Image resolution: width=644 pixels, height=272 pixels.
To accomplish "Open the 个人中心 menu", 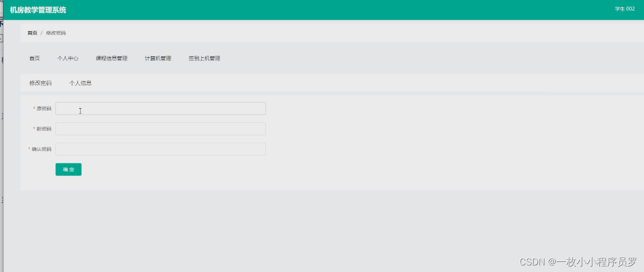I will [68, 58].
